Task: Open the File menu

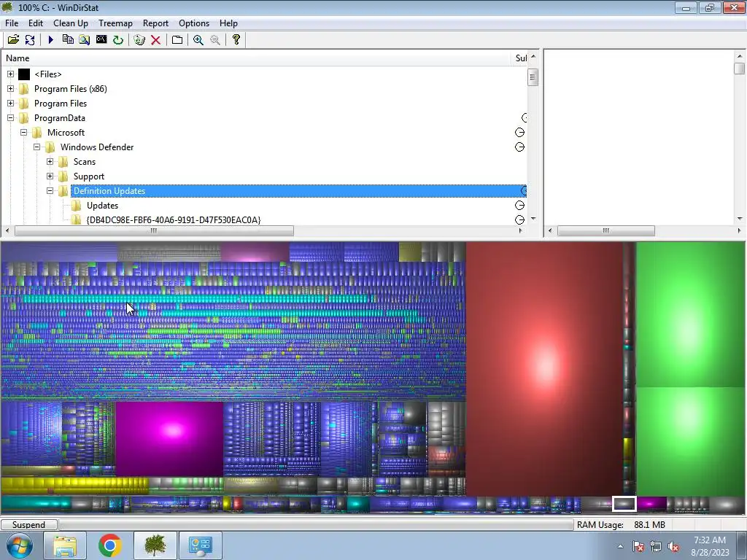Action: 12,23
